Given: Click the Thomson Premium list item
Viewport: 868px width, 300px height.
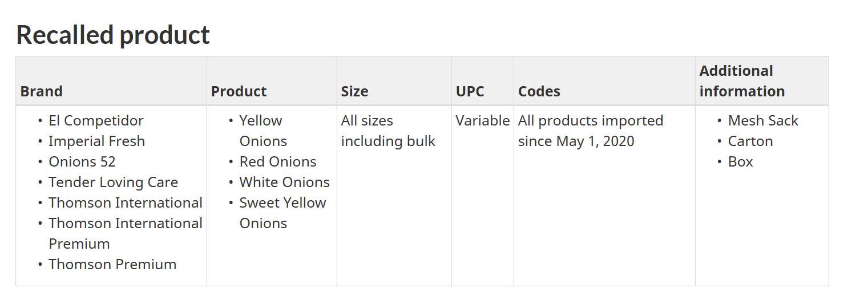Looking at the screenshot, I should pos(112,265).
